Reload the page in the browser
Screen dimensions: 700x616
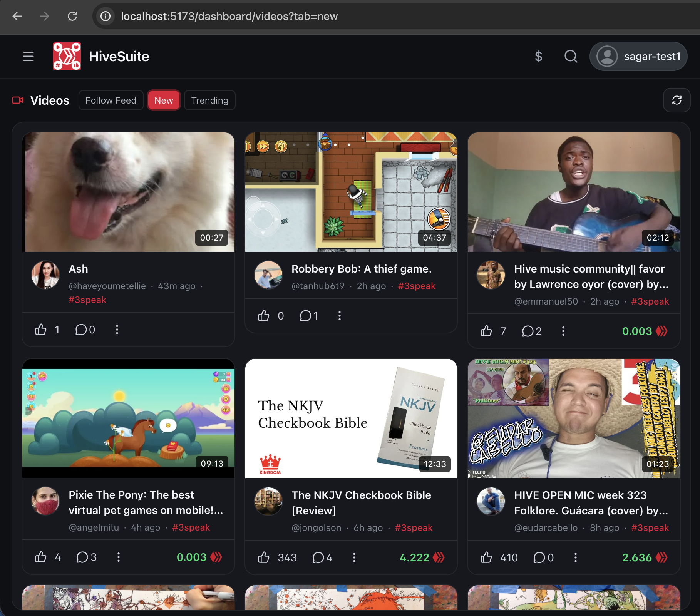[x=72, y=16]
